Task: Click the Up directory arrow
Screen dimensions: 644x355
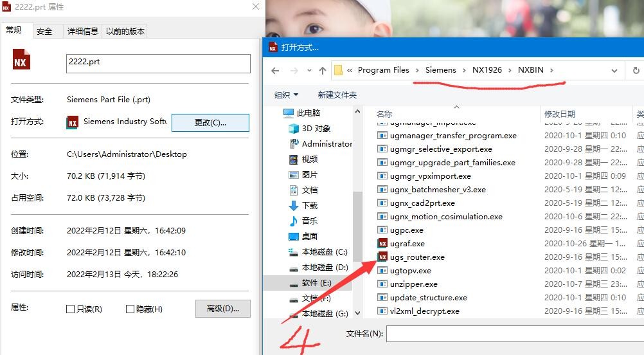Action: (323, 71)
